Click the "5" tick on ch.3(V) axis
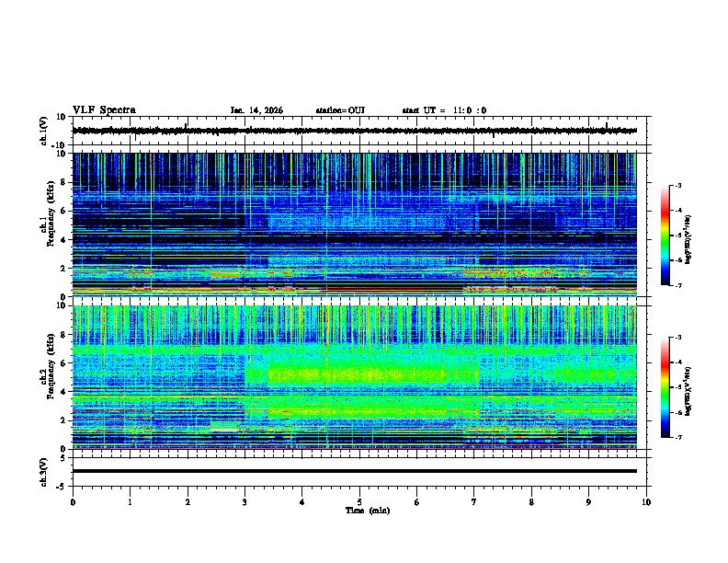Image resolution: width=728 pixels, height=563 pixels. click(64, 458)
